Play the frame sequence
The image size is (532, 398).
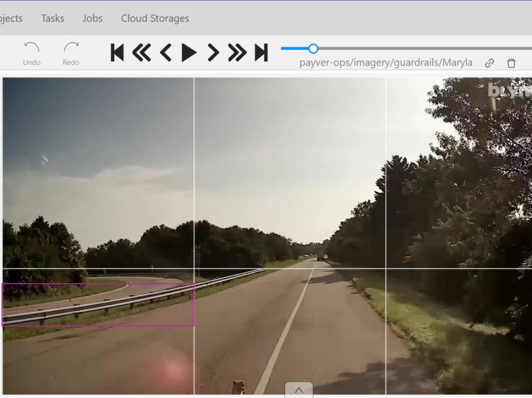pyautogui.click(x=189, y=53)
